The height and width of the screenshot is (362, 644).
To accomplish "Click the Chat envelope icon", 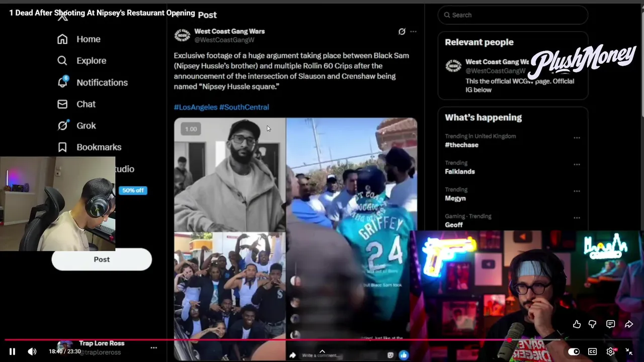I will click(62, 104).
